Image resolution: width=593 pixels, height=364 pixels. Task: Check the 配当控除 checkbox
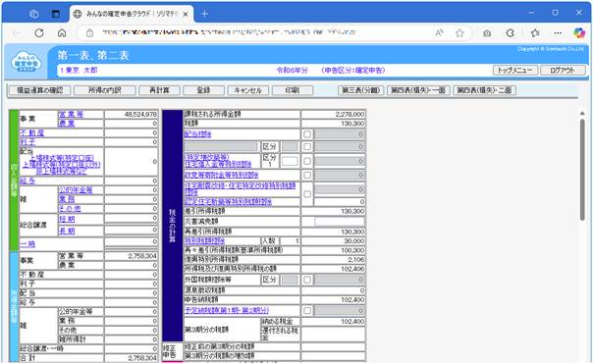coord(307,134)
